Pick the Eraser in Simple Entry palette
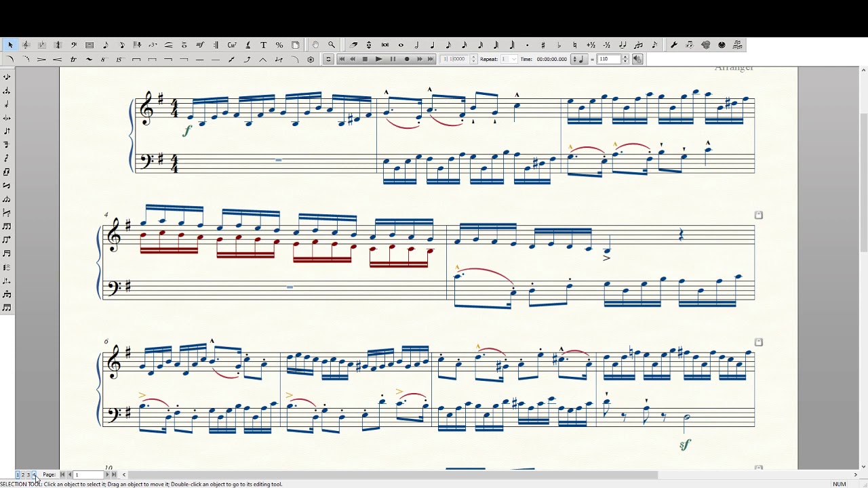 coord(353,45)
